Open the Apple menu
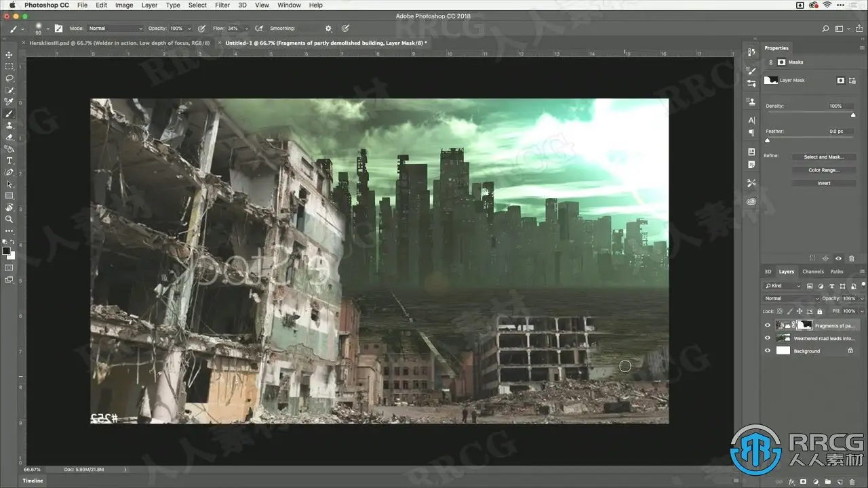Image resolution: width=868 pixels, height=488 pixels. pos(12,5)
